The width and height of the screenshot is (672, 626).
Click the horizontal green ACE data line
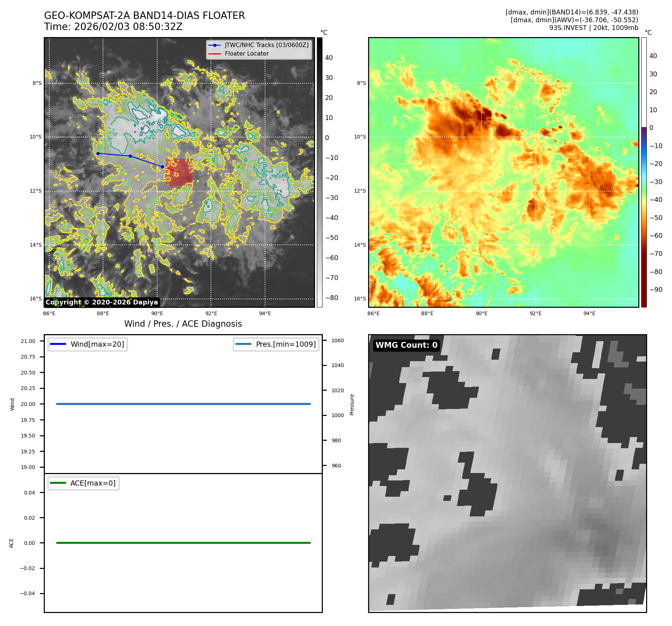point(183,543)
